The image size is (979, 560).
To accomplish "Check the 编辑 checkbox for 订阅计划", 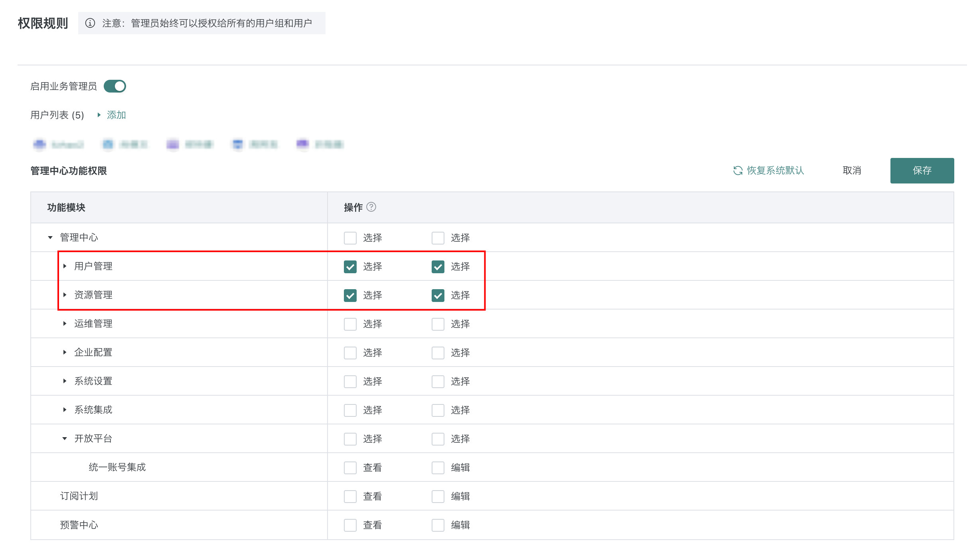I will (x=438, y=496).
